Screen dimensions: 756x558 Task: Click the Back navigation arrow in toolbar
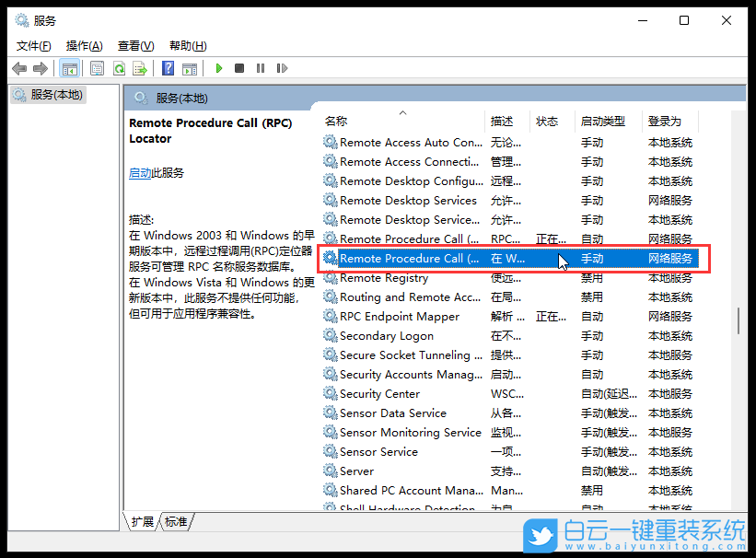(19, 67)
